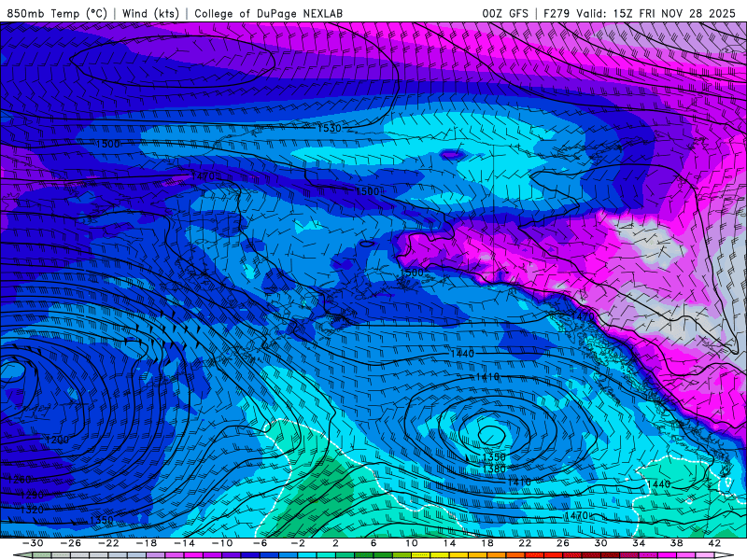Click the 1260 contour label
747x560 pixels.
(20, 480)
